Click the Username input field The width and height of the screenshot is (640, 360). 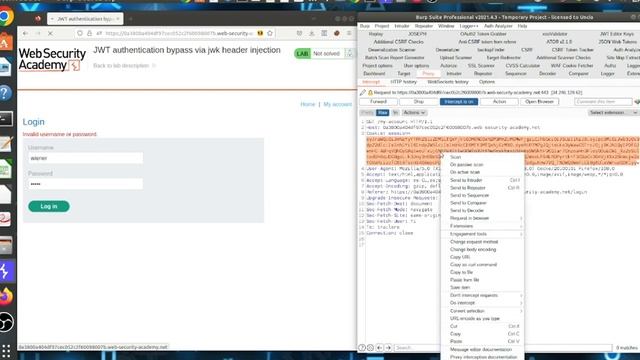pyautogui.click(x=85, y=158)
